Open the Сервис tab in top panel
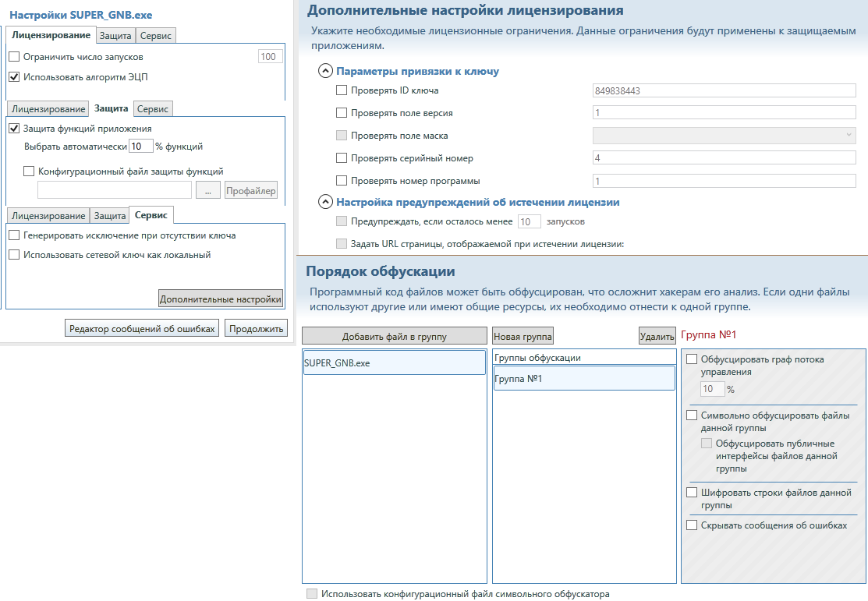 [x=156, y=36]
